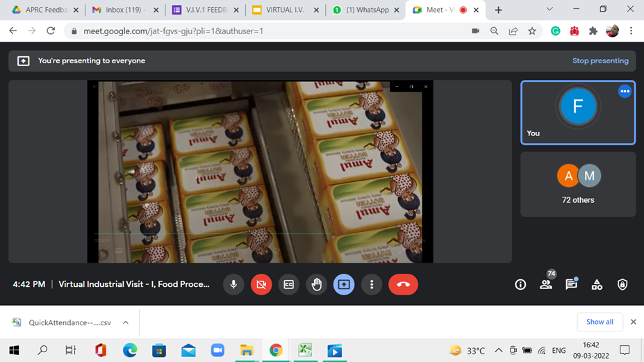Click the present screen button
Screen dimensions: 644x362
pyautogui.click(x=344, y=284)
